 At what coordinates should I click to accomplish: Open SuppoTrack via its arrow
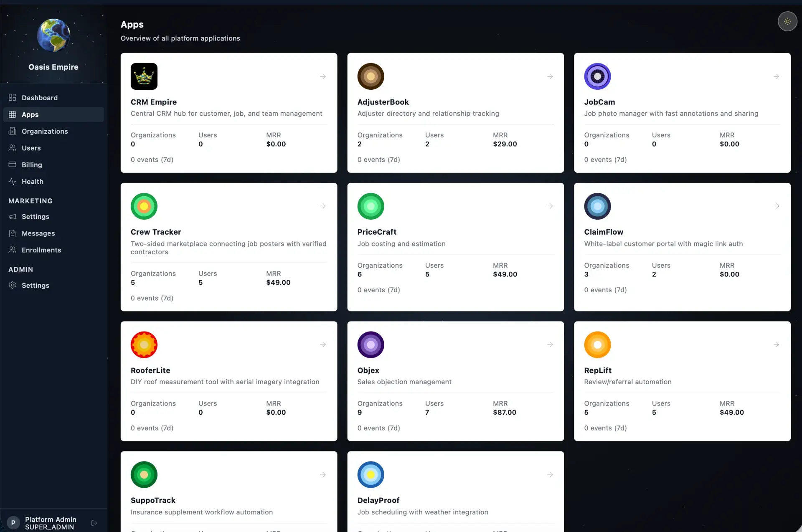(323, 475)
